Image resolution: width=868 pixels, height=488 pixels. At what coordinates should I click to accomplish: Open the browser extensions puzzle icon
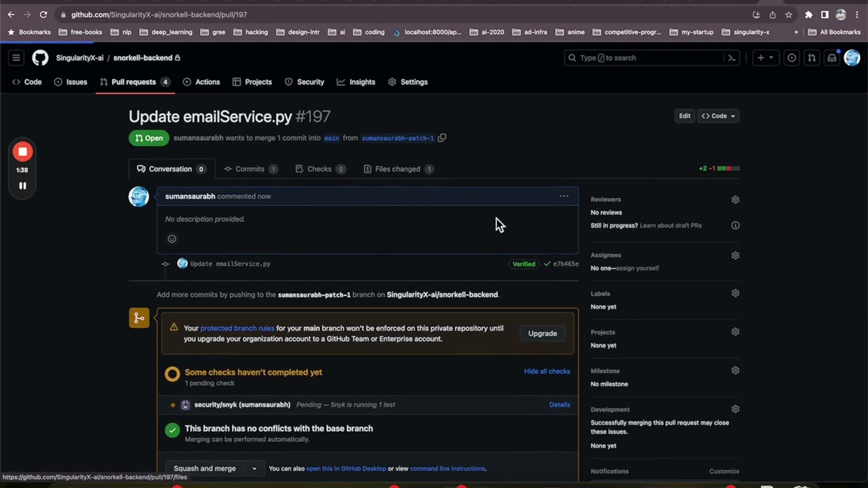click(808, 14)
